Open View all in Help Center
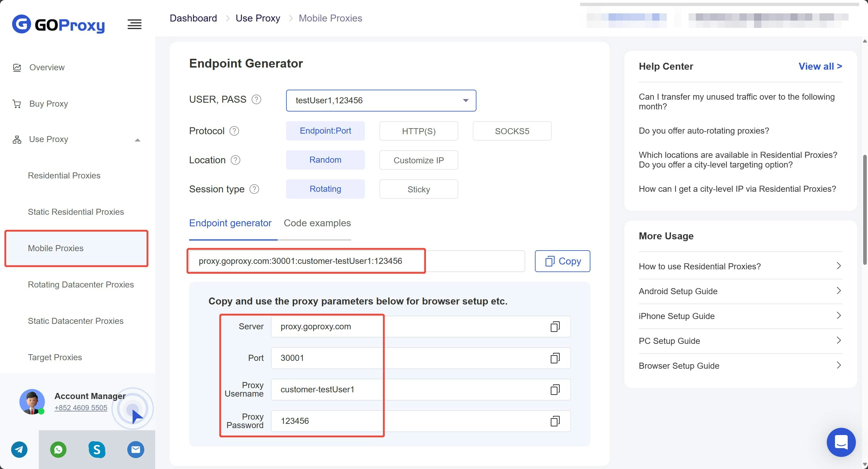This screenshot has height=469, width=868. (x=820, y=66)
